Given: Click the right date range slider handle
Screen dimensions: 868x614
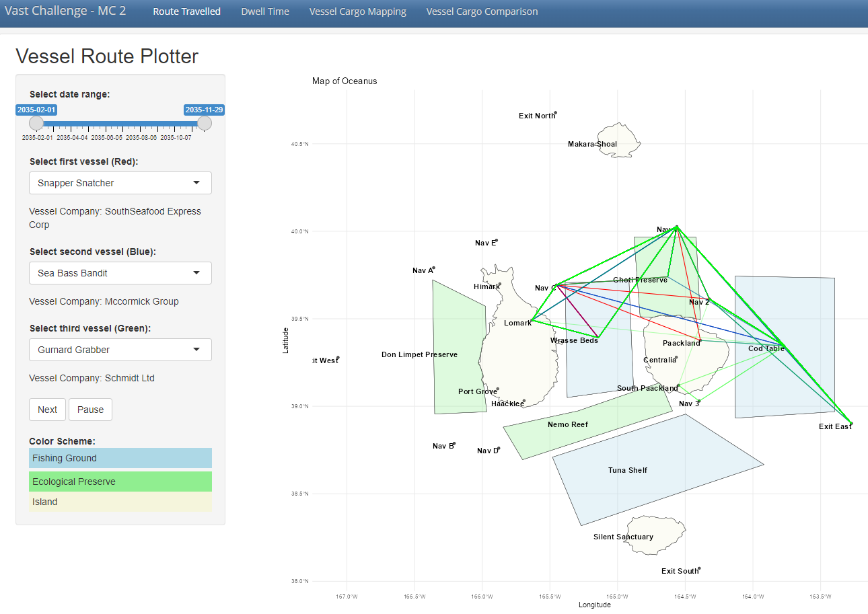Looking at the screenshot, I should pyautogui.click(x=204, y=123).
